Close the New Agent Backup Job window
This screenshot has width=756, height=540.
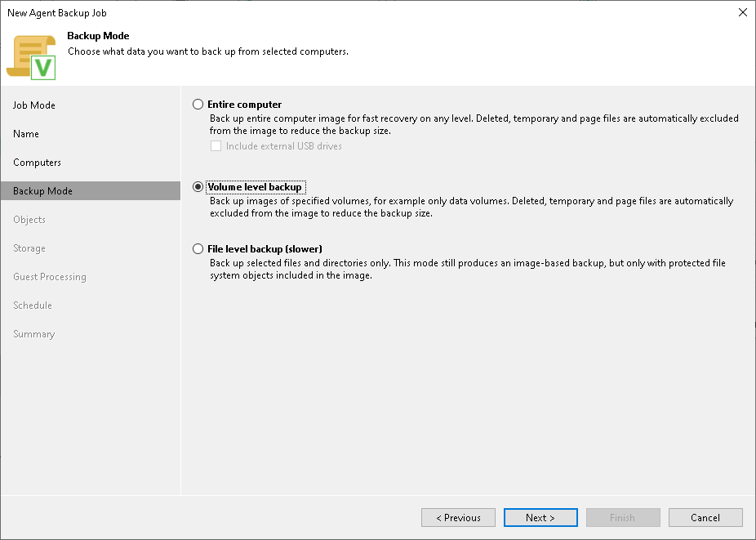[742, 12]
